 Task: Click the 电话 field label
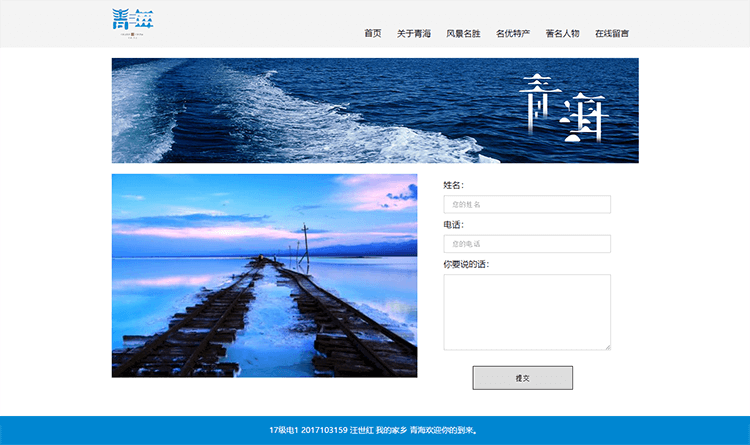pyautogui.click(x=454, y=225)
